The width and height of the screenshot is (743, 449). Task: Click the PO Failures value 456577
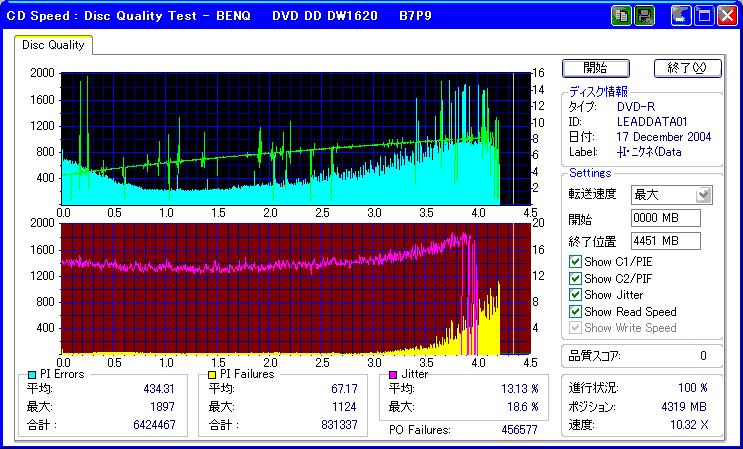pyautogui.click(x=519, y=430)
